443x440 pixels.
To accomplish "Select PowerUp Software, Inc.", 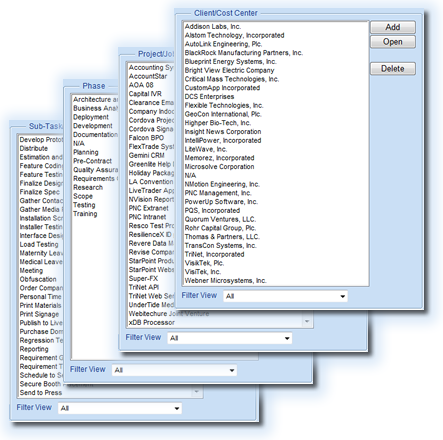I will [x=221, y=202].
